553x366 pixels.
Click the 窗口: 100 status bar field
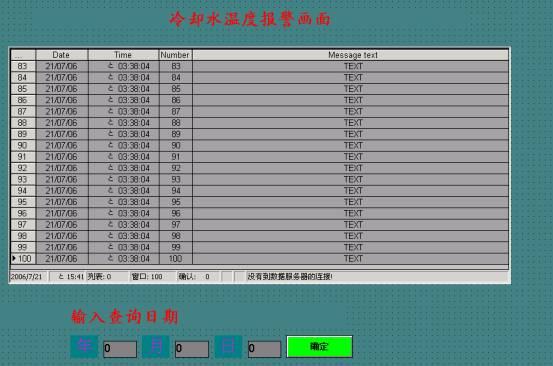[x=147, y=277]
